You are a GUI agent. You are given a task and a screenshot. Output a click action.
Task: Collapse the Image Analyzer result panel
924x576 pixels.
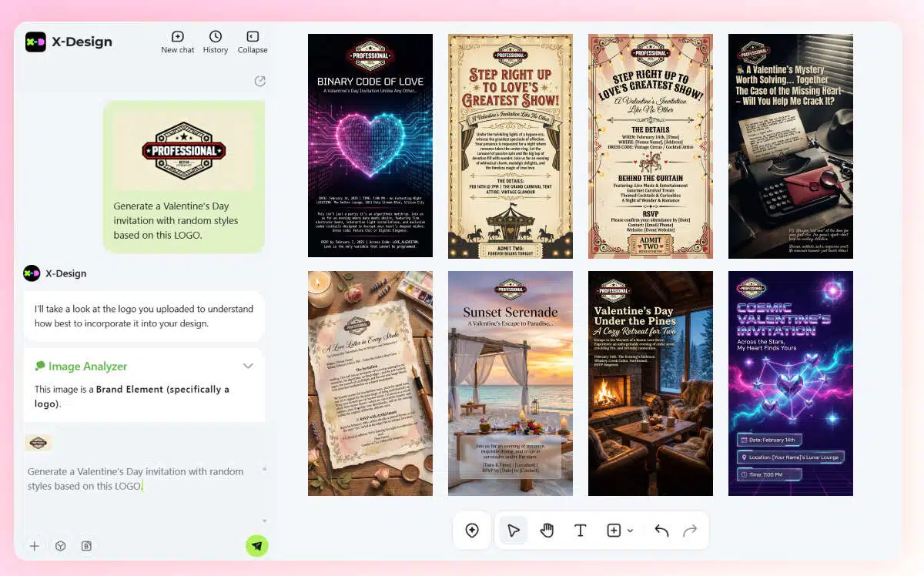point(248,367)
